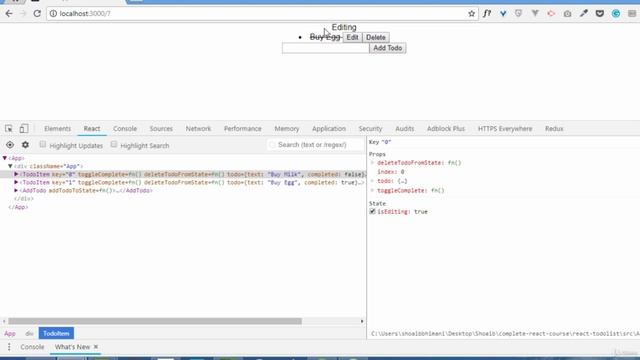Enable the Highlight Search checkbox

point(113,144)
